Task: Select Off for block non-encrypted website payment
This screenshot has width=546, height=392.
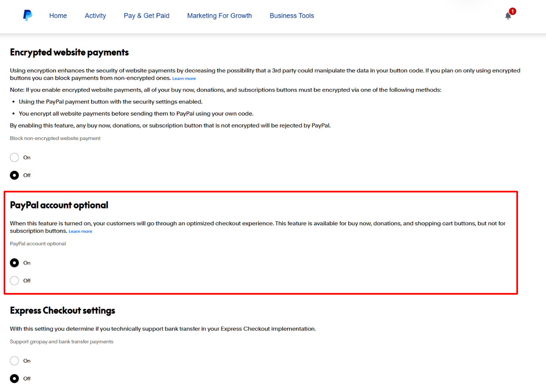Action: [15, 175]
